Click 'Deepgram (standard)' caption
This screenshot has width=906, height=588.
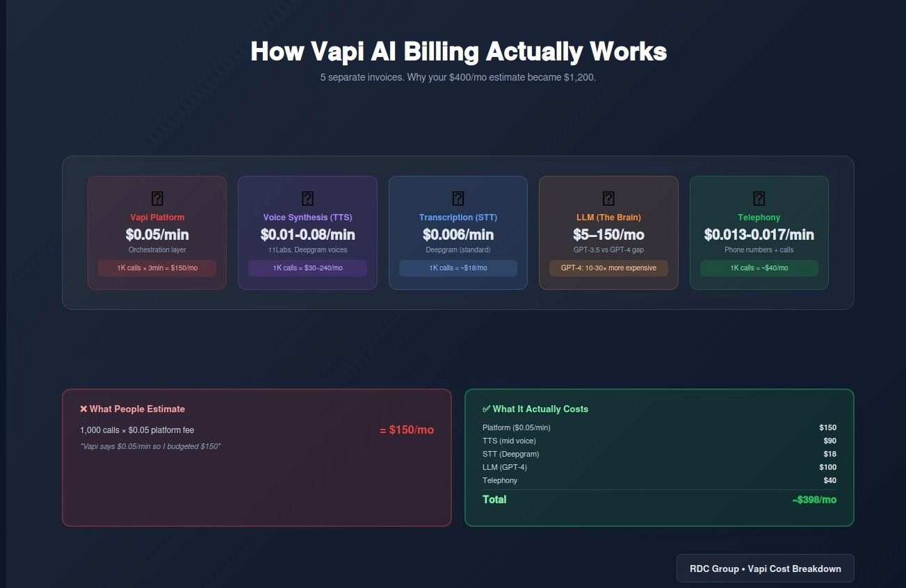click(458, 250)
